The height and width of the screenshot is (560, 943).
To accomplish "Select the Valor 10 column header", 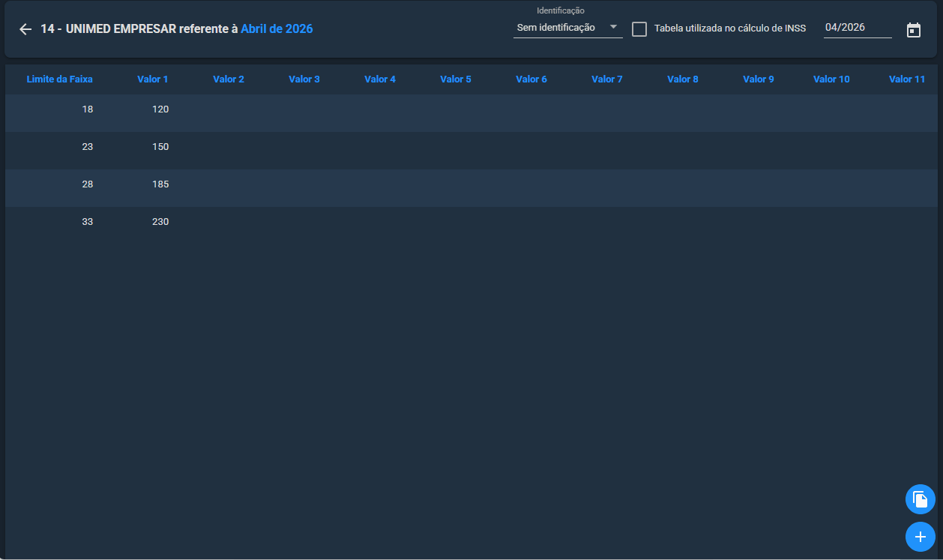I will click(x=831, y=79).
